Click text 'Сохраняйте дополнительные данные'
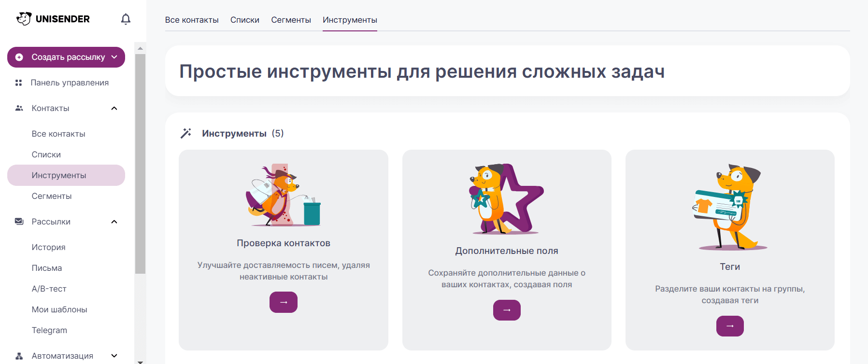The image size is (868, 364). click(x=503, y=273)
